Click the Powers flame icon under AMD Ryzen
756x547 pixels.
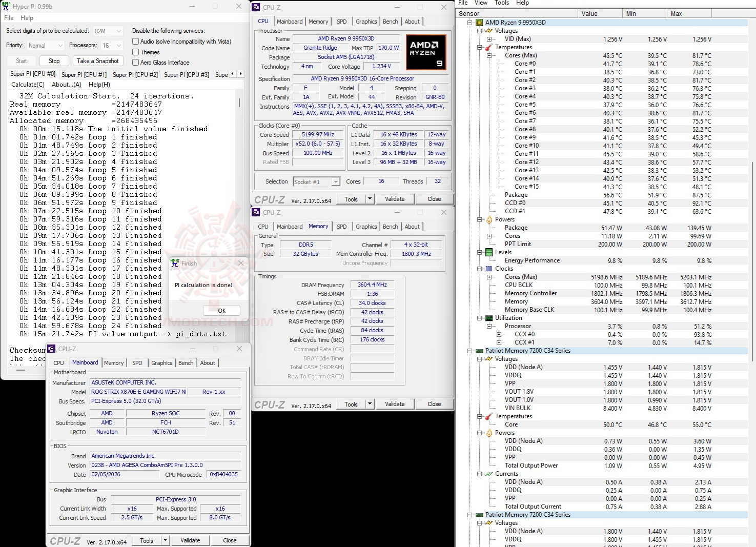point(489,219)
